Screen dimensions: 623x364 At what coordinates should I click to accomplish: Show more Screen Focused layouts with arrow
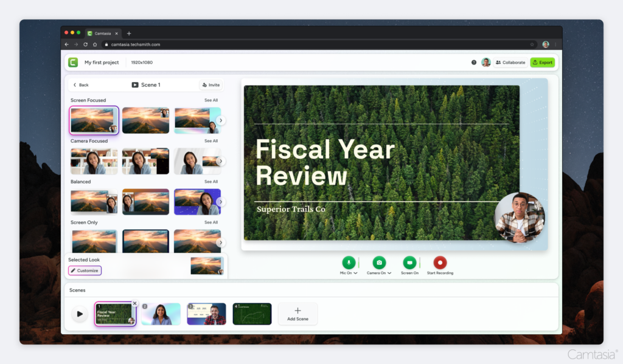click(221, 120)
